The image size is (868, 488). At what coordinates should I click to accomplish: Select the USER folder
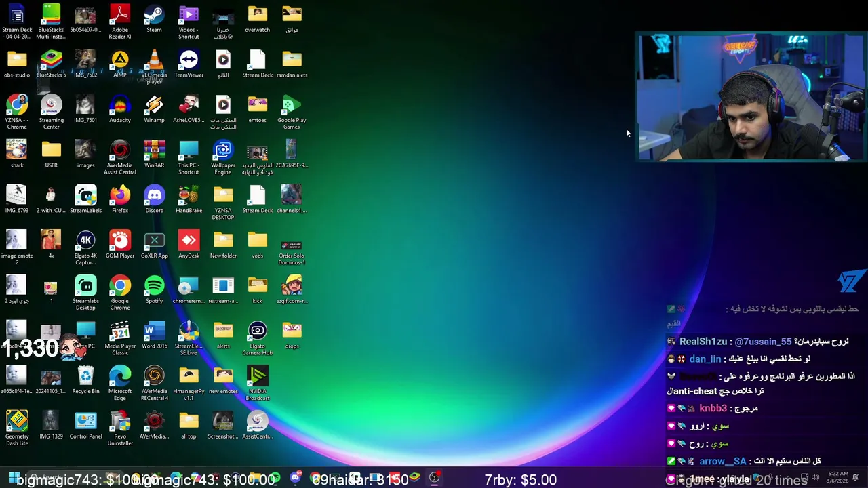coord(51,155)
